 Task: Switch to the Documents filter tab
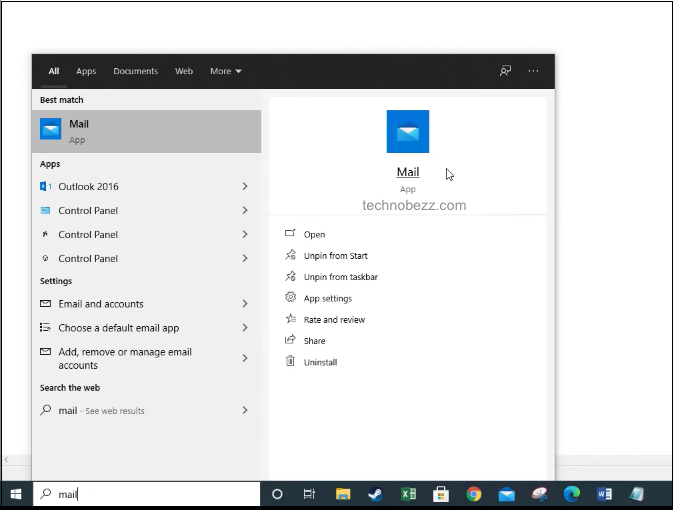point(136,71)
